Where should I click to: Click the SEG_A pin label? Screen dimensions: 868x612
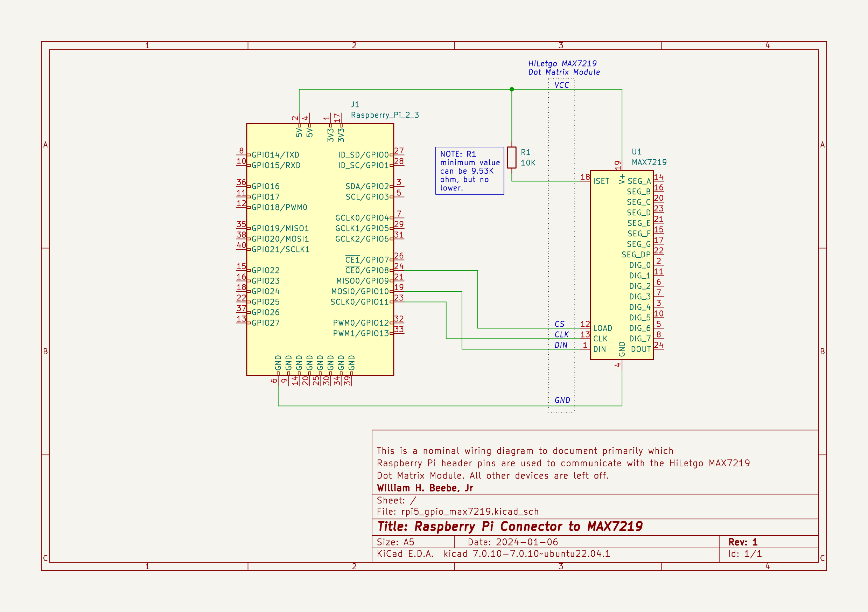[x=639, y=181]
